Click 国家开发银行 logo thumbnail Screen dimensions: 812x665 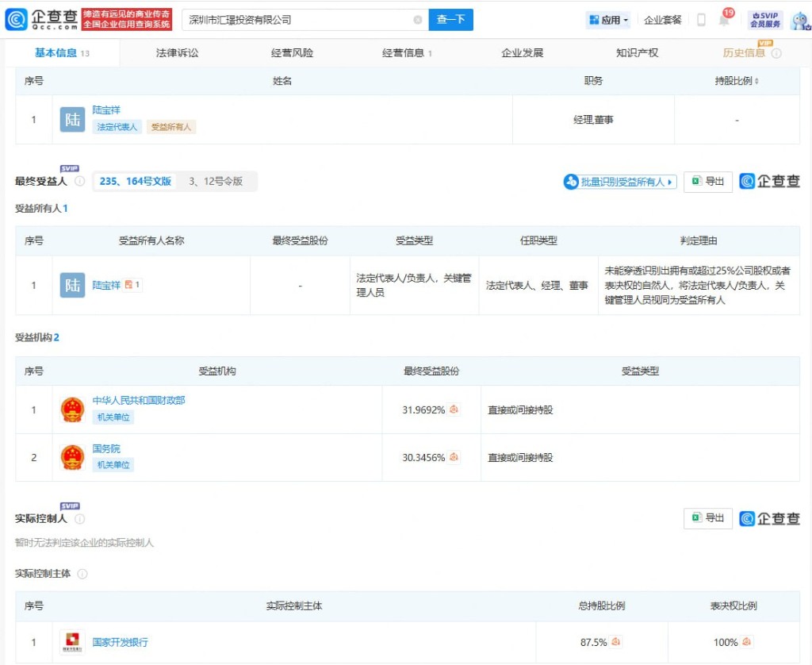point(72,642)
